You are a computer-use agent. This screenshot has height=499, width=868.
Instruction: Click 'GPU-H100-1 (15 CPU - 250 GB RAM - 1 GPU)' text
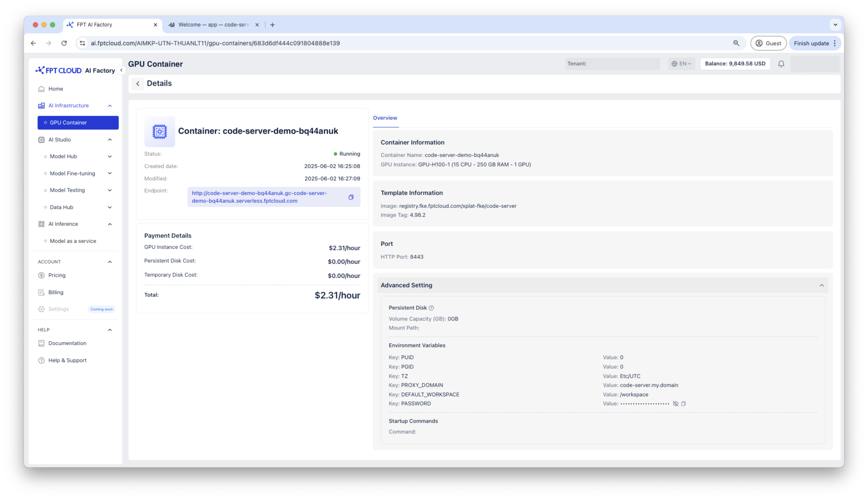coord(474,164)
